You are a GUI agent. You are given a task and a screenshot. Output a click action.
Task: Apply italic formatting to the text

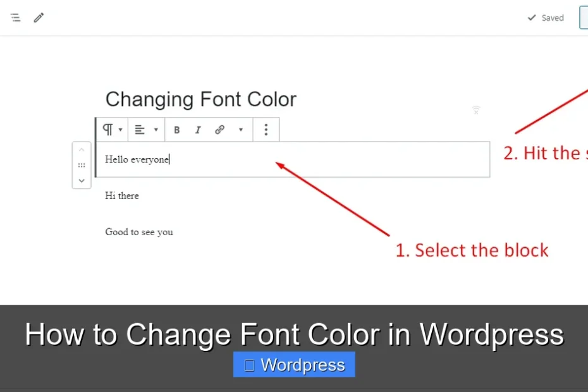(198, 130)
